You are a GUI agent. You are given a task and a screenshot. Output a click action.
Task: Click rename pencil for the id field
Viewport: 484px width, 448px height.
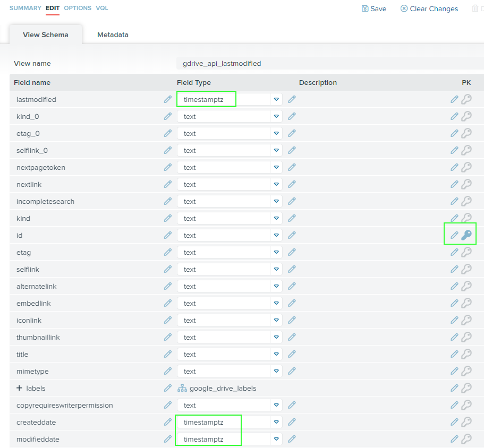pos(167,235)
